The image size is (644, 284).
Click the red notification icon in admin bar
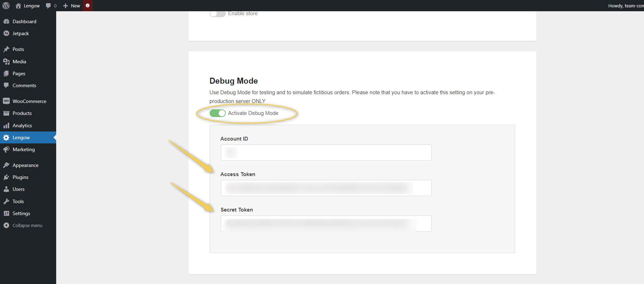87,6
